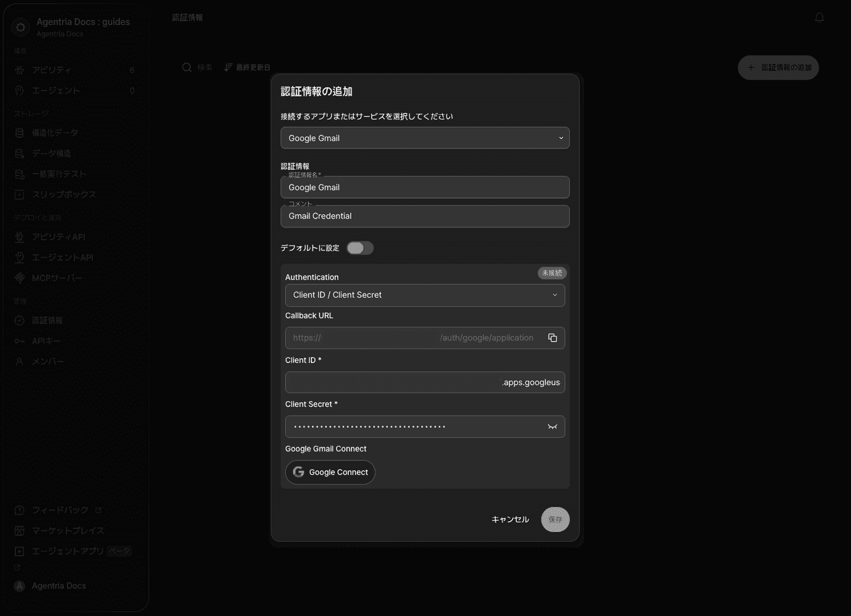Click the スリップボックス icon
Image resolution: width=851 pixels, height=616 pixels.
[19, 195]
